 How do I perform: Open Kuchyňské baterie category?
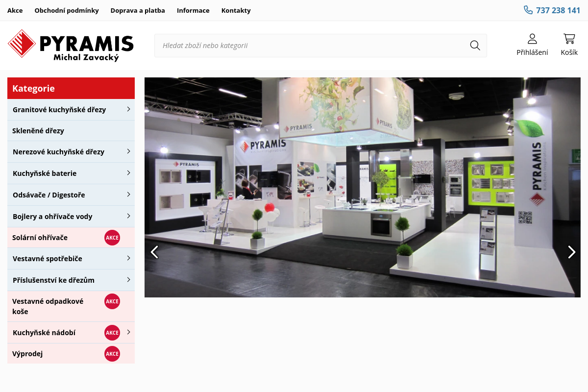[x=71, y=173]
